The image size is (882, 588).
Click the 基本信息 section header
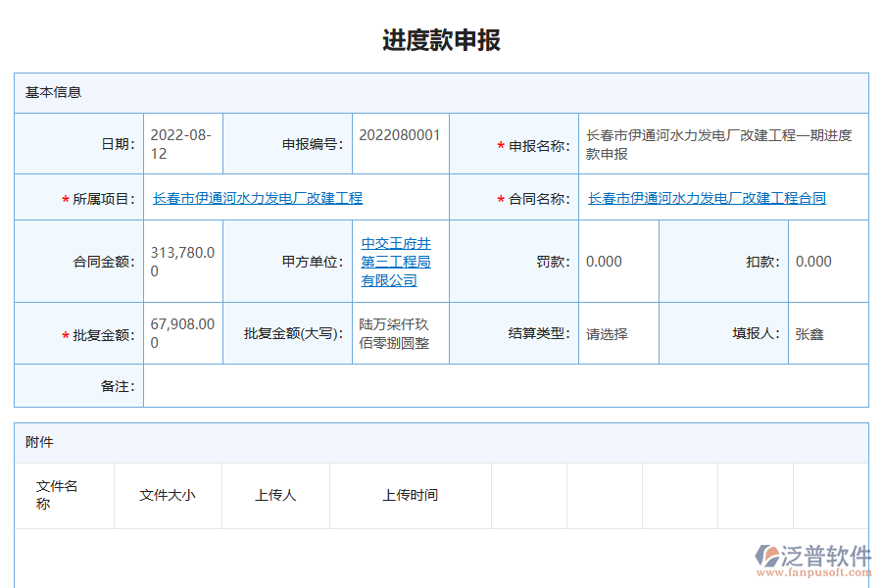[44, 92]
